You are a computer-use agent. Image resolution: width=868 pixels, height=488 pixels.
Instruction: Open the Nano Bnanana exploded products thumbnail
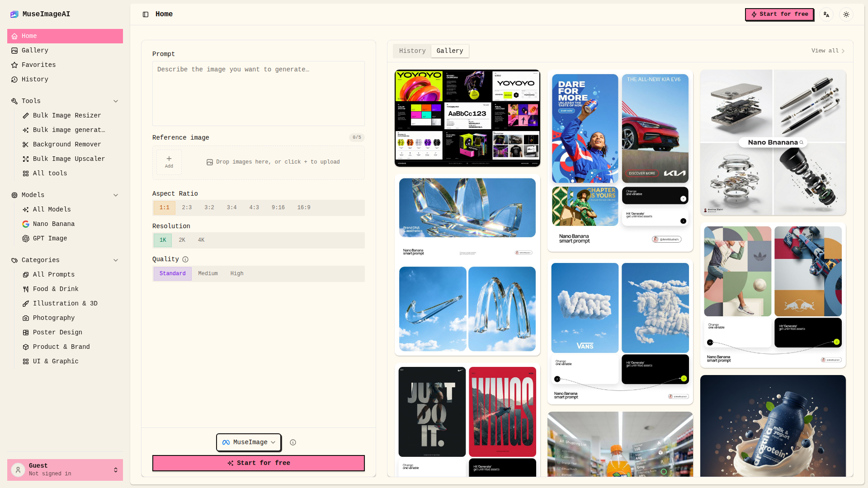[773, 142]
